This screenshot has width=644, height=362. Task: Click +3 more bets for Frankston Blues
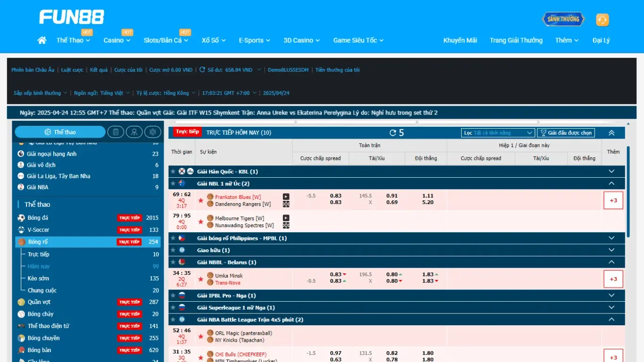point(613,200)
